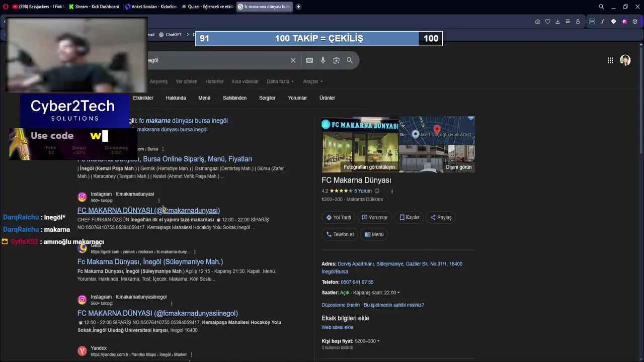Switch to Quizei tab
This screenshot has width=644, height=362.
point(207,7)
